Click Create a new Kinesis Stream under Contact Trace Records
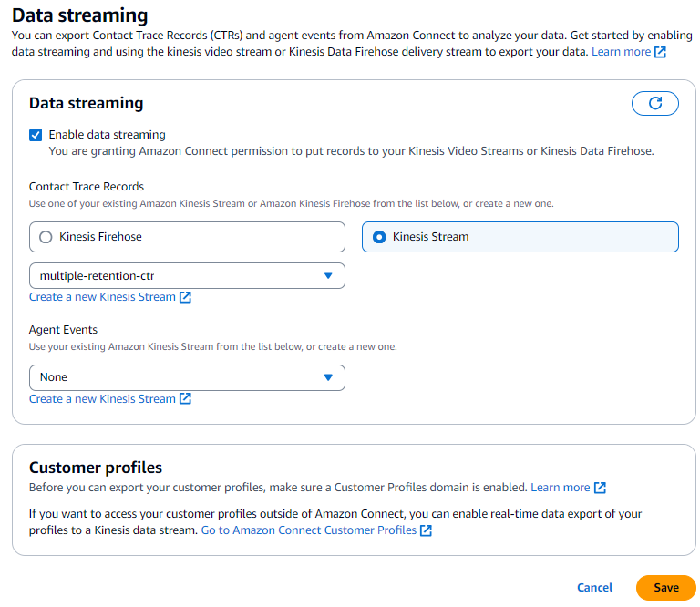Image resolution: width=700 pixels, height=607 pixels. 102,297
